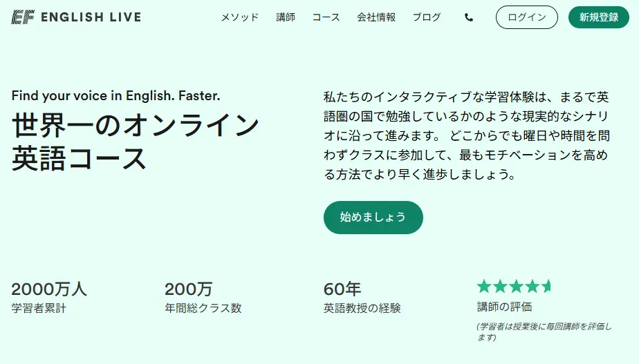The image size is (639, 364).
Task: Click the 2000万人 learner statistic
Action: click(x=49, y=289)
